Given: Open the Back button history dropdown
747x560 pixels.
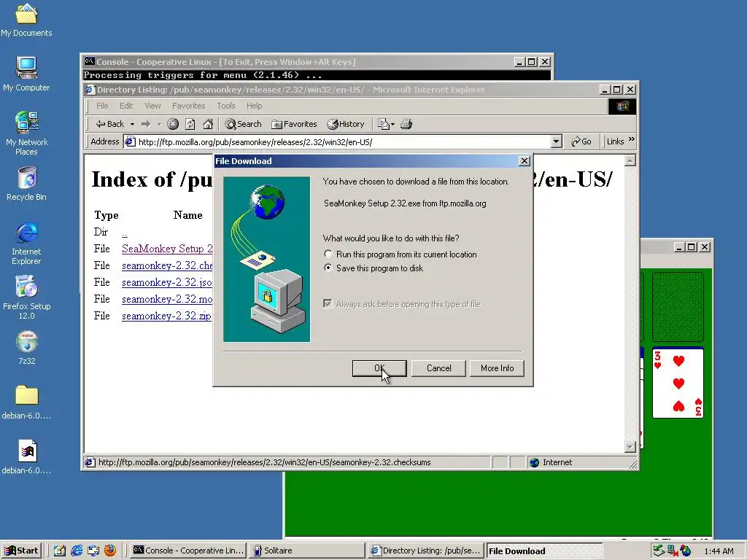Looking at the screenshot, I should (133, 124).
